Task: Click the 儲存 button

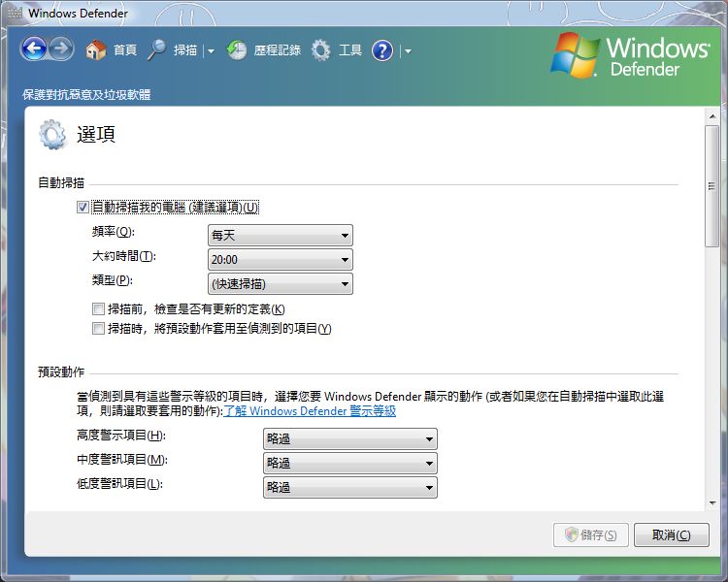Action: pos(590,535)
